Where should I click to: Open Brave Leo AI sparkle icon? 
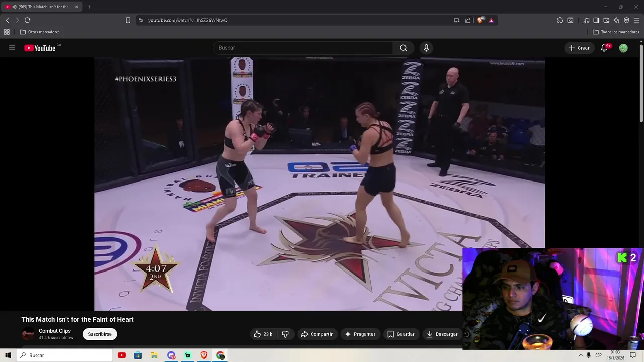pos(616,20)
